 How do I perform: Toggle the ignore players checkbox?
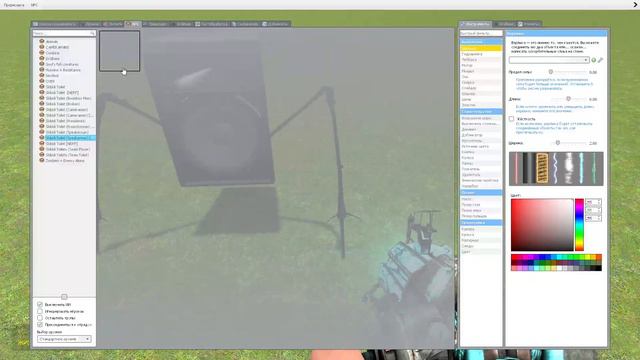point(40,311)
